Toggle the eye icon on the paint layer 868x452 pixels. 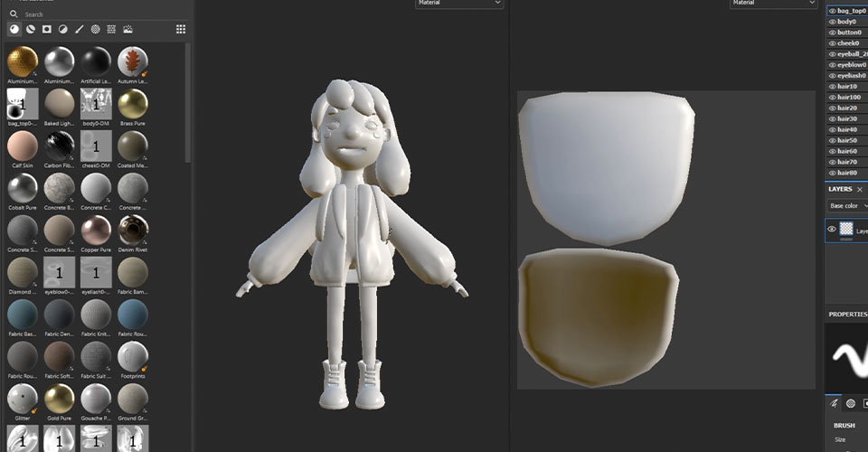[x=832, y=229]
